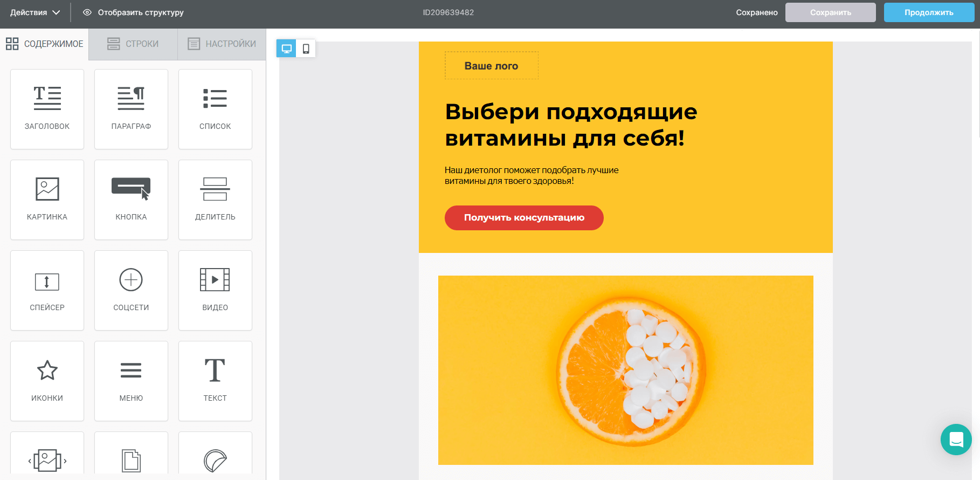980x480 pixels.
Task: Select the paragraph Наш диетолог поможет
Action: click(532, 175)
